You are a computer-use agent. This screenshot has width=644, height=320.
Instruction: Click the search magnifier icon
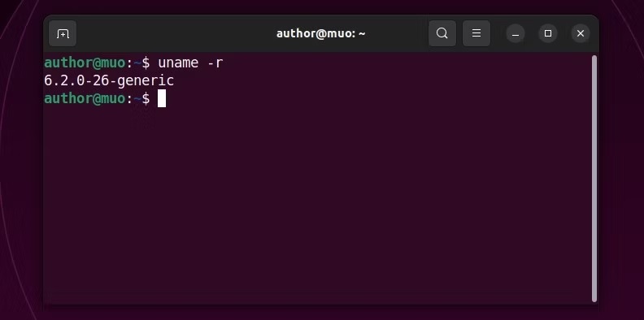pyautogui.click(x=442, y=33)
